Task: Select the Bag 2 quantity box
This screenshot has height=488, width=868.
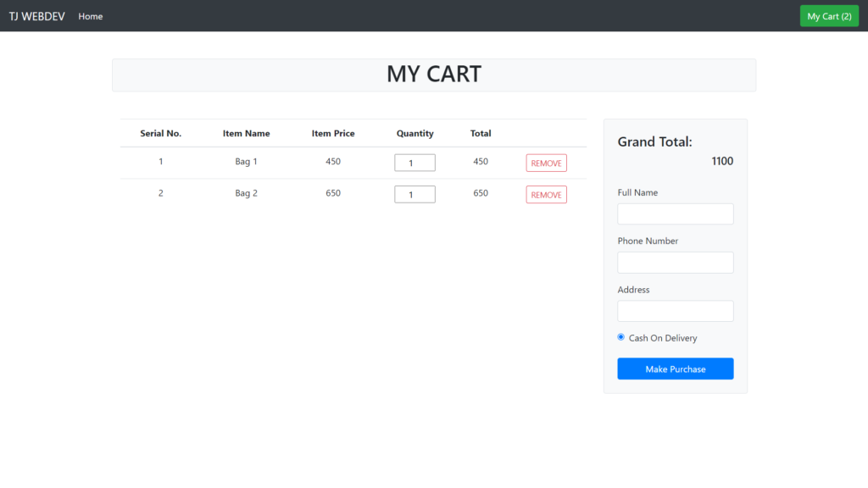Action: [415, 194]
